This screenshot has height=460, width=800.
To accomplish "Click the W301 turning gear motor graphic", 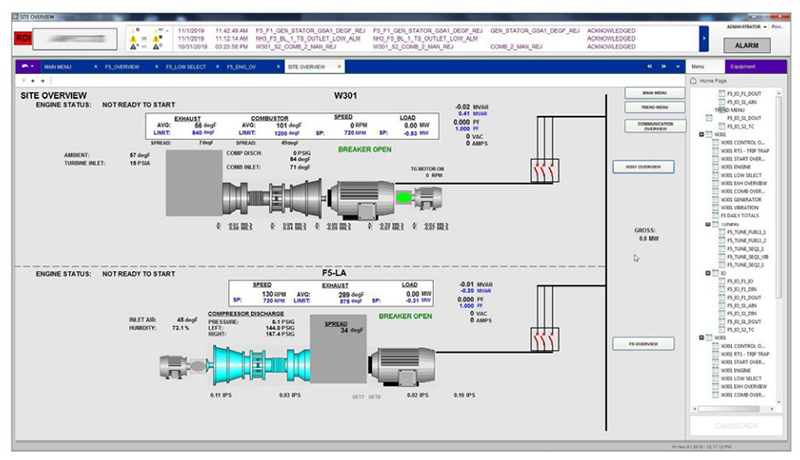I will click(427, 197).
